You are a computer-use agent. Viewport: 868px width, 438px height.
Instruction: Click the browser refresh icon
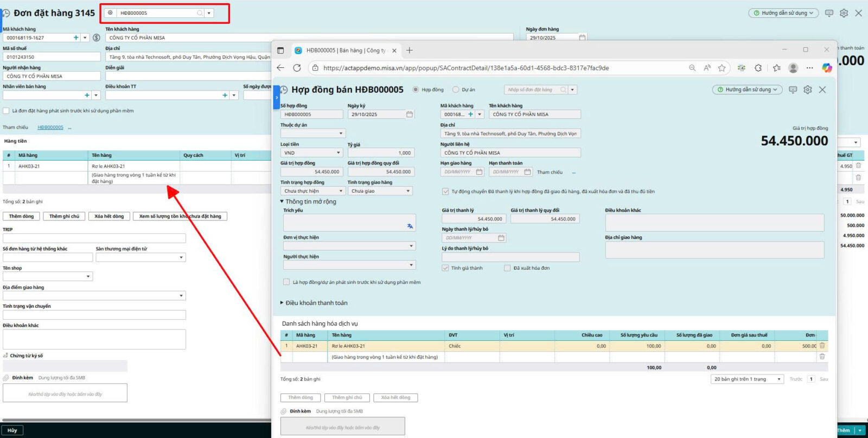[x=297, y=68]
